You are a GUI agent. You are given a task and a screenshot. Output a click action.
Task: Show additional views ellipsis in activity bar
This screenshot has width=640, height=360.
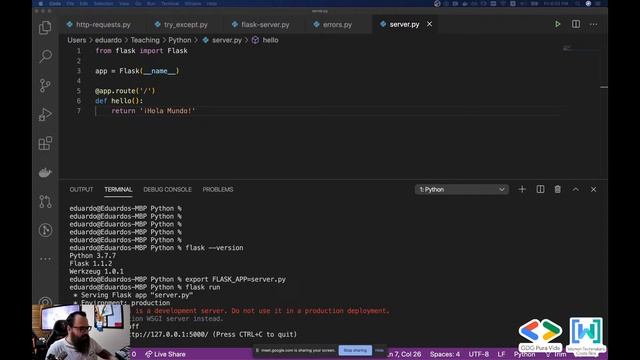45,259
